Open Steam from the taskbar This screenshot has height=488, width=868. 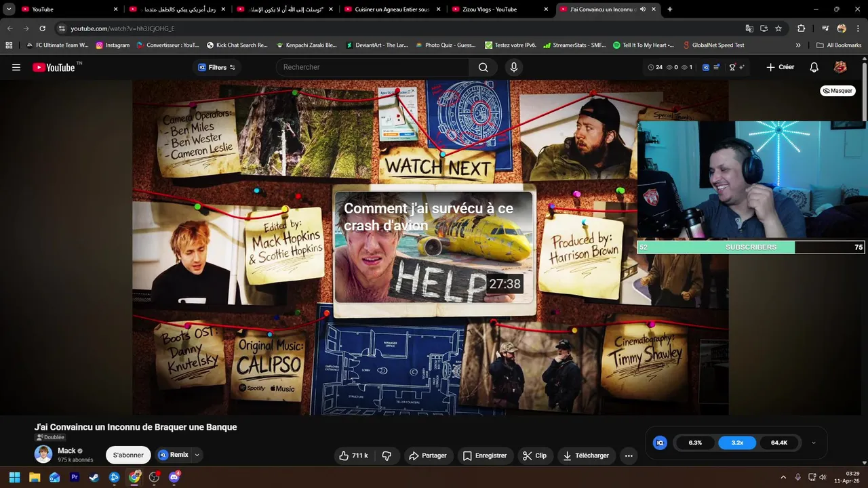pos(94,477)
